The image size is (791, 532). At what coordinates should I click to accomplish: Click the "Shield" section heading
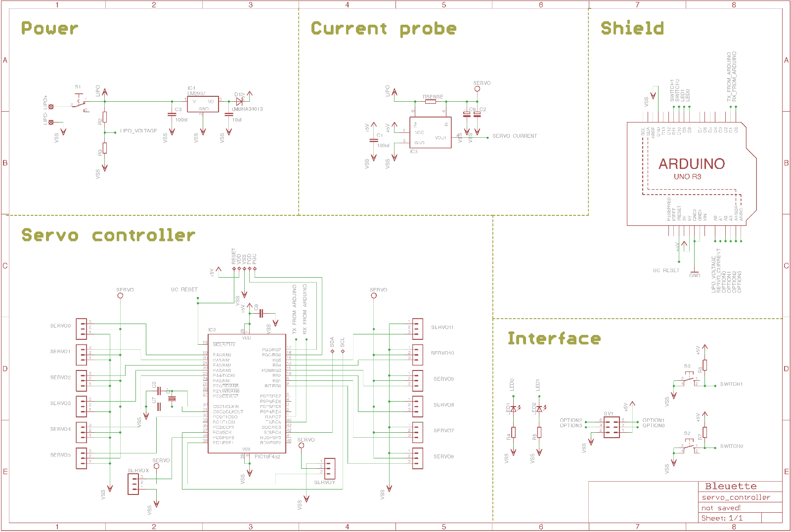(632, 28)
